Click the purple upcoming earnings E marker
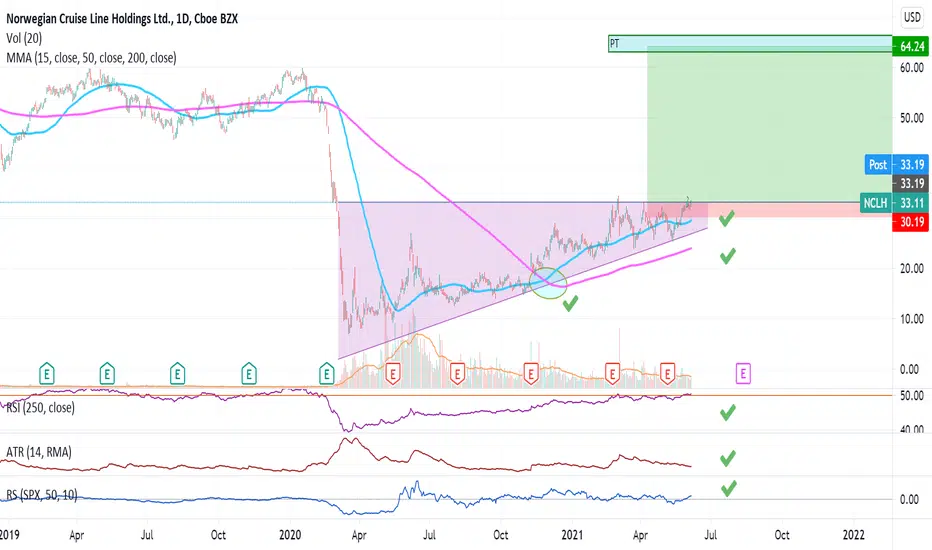 click(743, 373)
